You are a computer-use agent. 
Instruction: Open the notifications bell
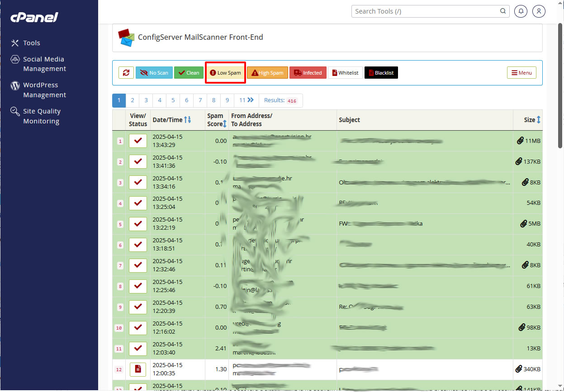point(521,11)
